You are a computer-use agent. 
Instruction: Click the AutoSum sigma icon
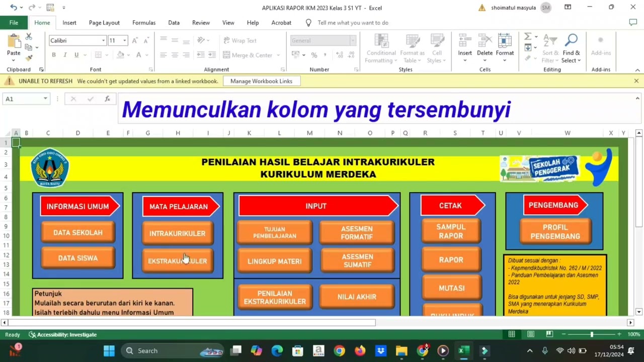coord(528,37)
